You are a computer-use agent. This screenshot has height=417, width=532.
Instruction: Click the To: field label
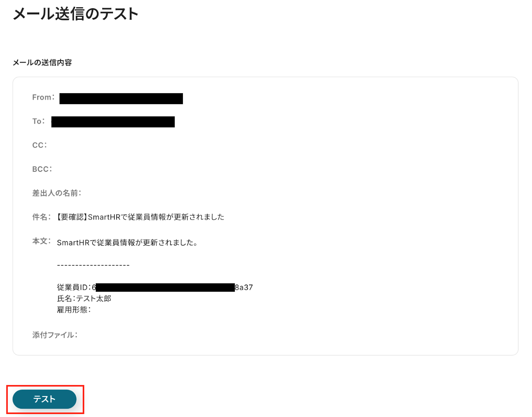pos(38,121)
